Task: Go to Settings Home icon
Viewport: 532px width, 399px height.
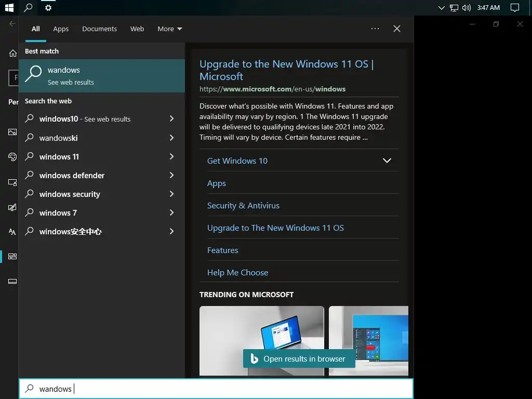Action: tap(12, 53)
